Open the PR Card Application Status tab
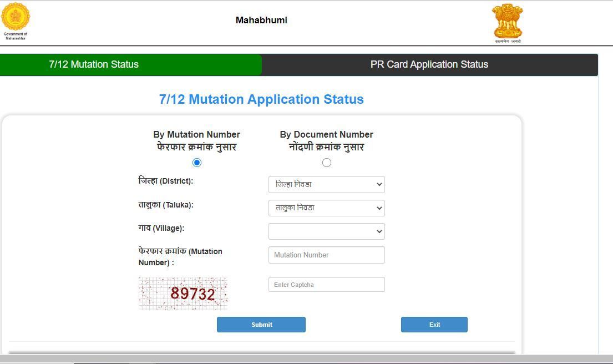The image size is (613, 364). coord(429,64)
